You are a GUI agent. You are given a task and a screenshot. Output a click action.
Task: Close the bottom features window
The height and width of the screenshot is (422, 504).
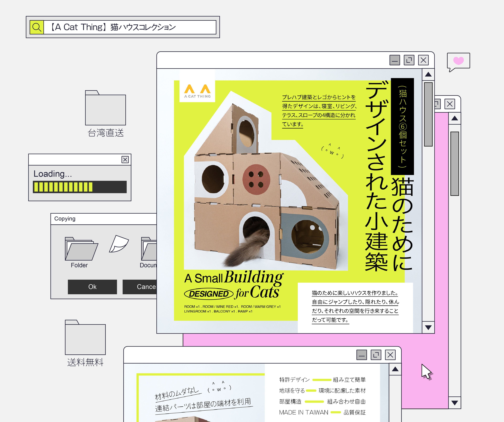coord(390,355)
